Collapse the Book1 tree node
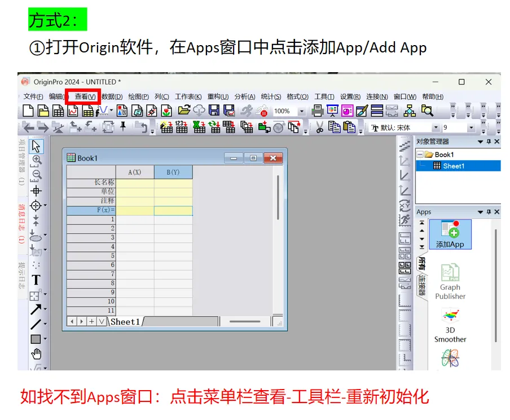 [420, 154]
